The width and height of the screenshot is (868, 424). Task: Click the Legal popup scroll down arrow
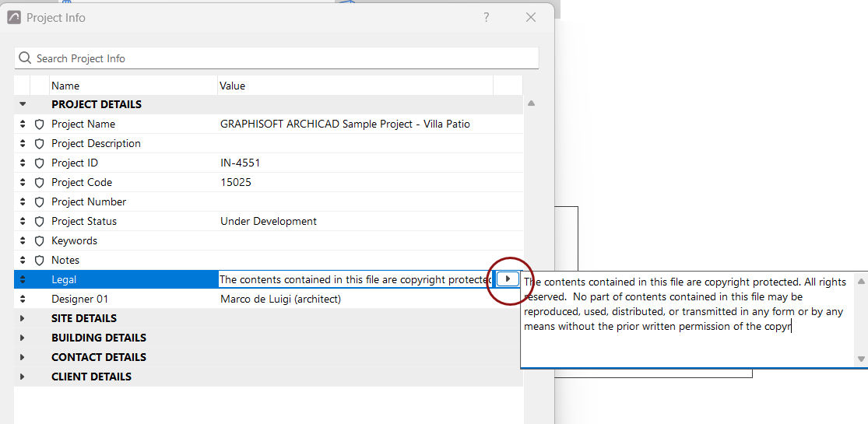(x=861, y=359)
